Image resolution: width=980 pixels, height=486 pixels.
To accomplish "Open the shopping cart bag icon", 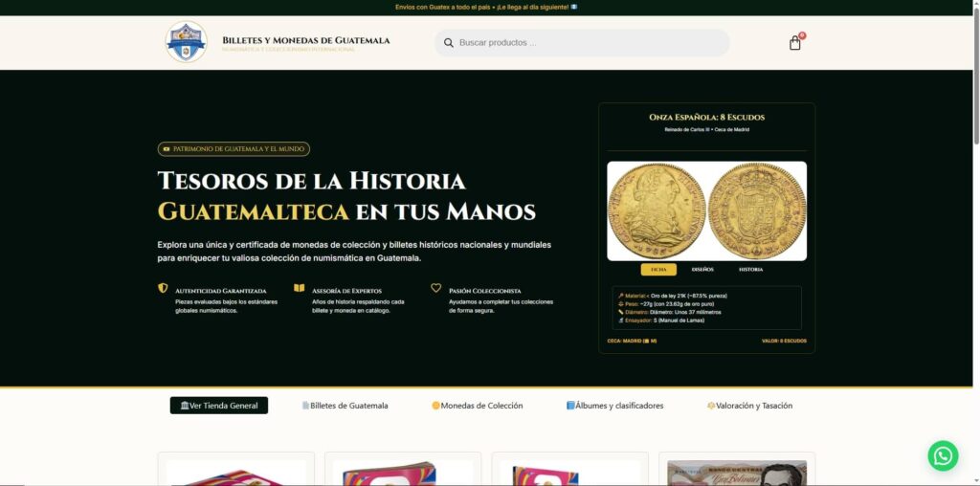I will (794, 43).
